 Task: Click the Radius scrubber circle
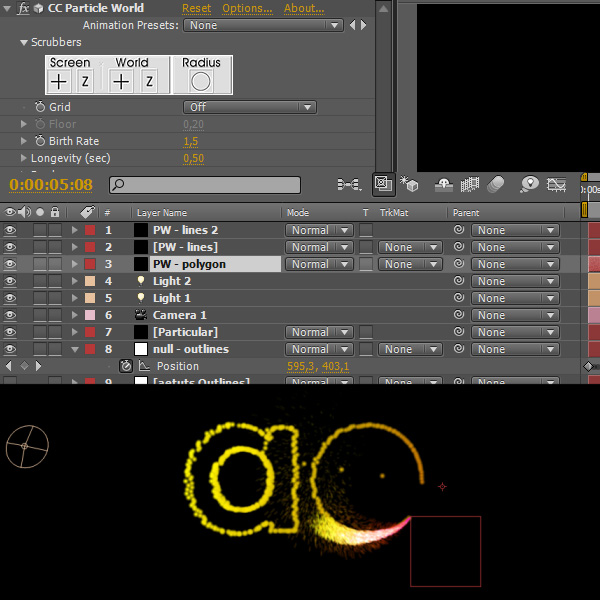201,82
